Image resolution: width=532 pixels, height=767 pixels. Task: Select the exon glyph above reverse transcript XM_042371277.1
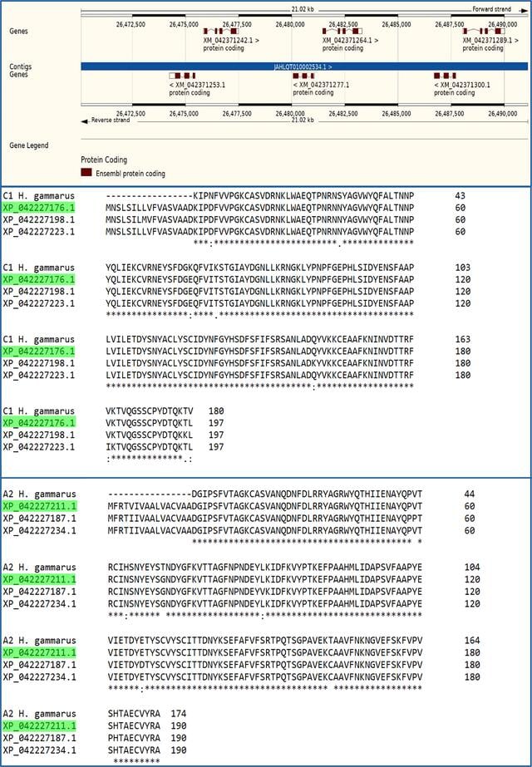[x=303, y=76]
